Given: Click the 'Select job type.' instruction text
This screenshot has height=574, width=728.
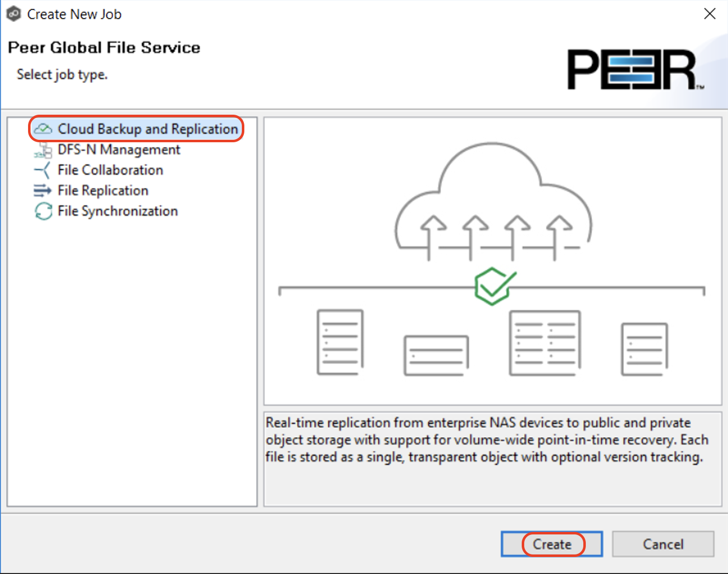Looking at the screenshot, I should point(62,75).
